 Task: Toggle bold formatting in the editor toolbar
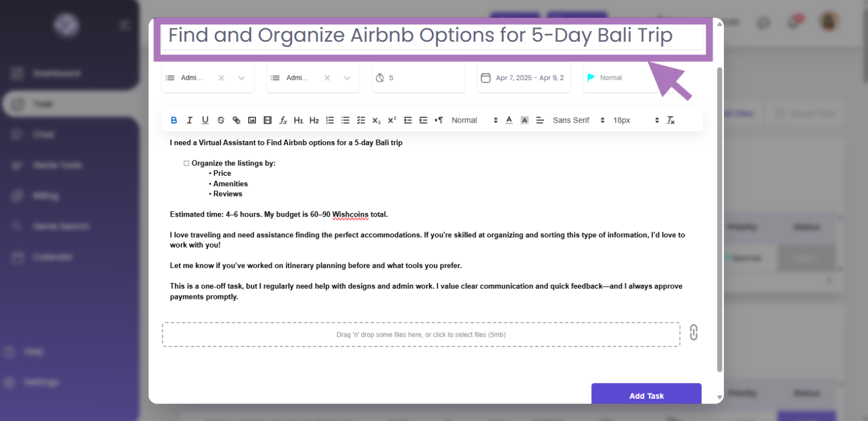click(174, 120)
